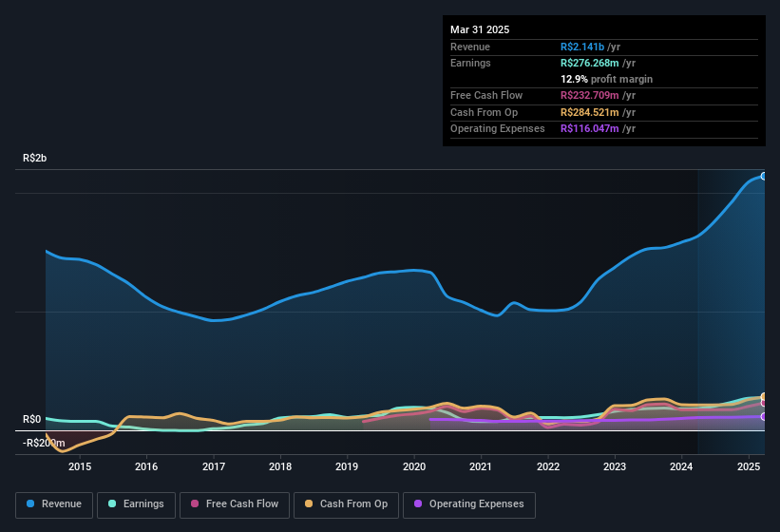Click the 2015 x-axis label

click(80, 466)
